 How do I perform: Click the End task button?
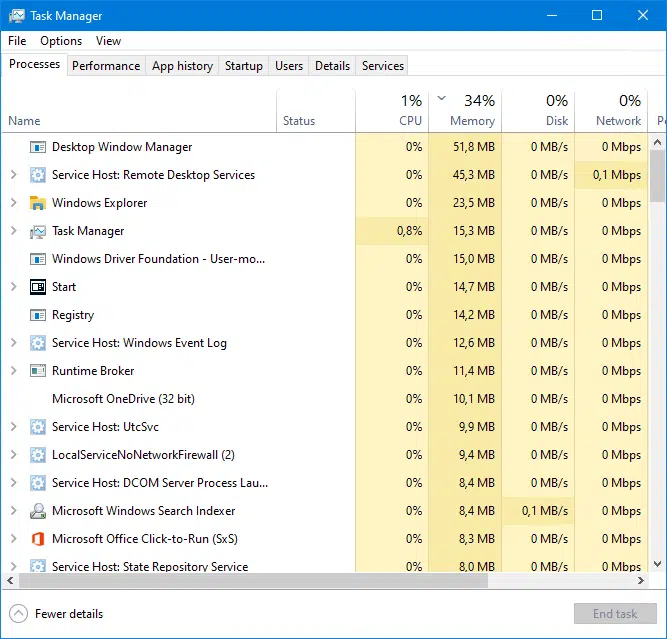(x=615, y=613)
